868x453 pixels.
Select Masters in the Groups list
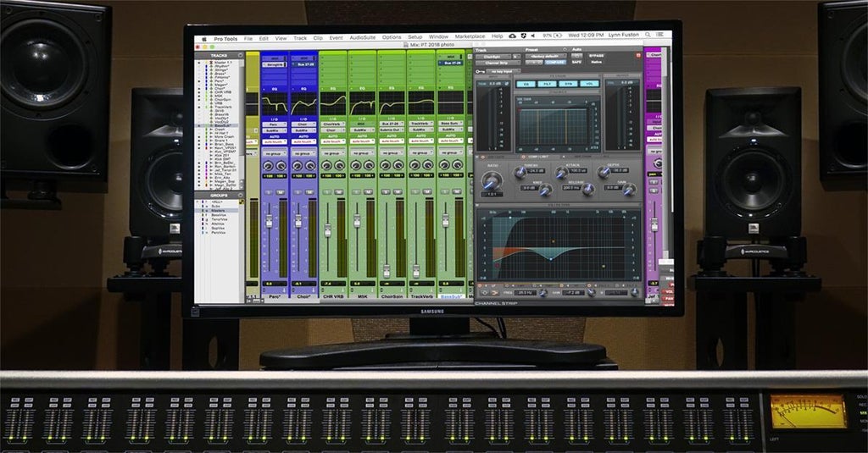pos(218,211)
